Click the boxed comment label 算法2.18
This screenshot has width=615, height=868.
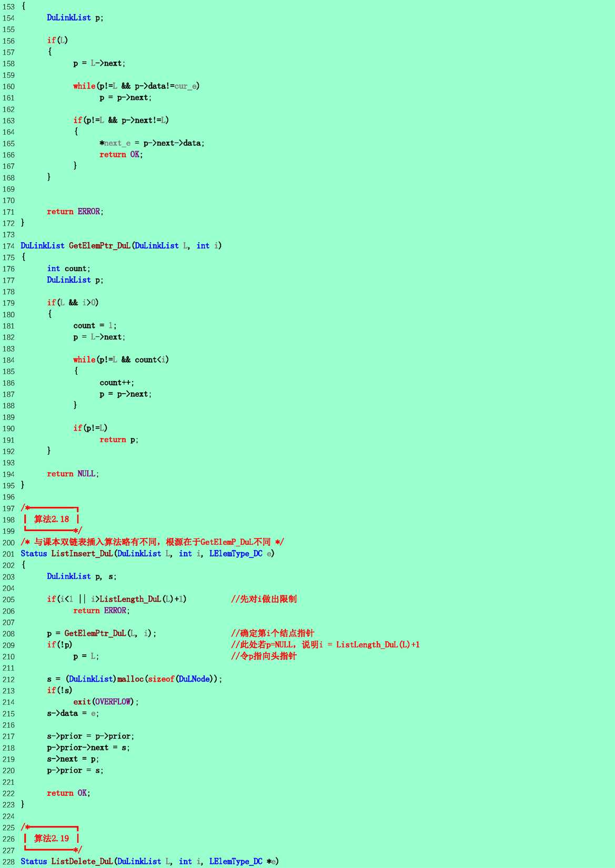click(52, 520)
